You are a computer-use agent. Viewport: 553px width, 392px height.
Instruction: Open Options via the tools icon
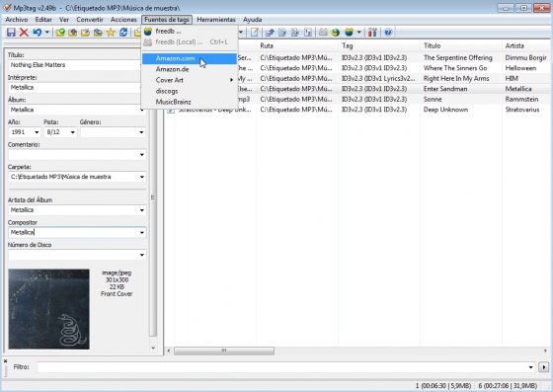[x=373, y=33]
